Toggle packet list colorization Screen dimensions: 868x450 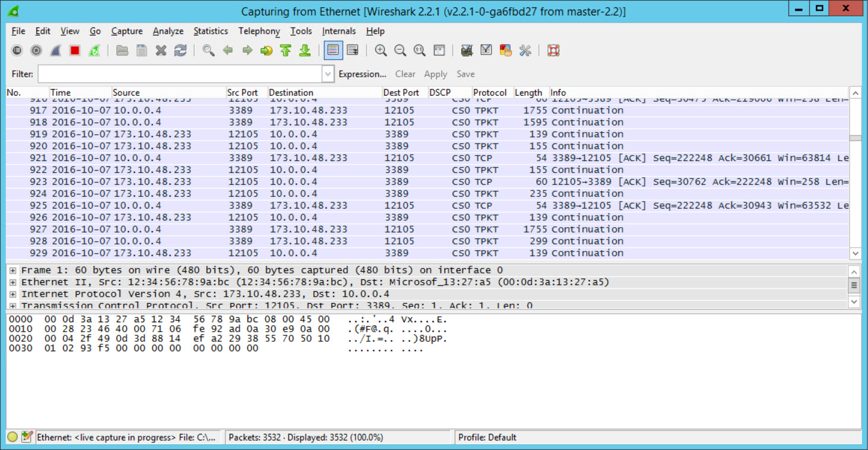point(334,51)
